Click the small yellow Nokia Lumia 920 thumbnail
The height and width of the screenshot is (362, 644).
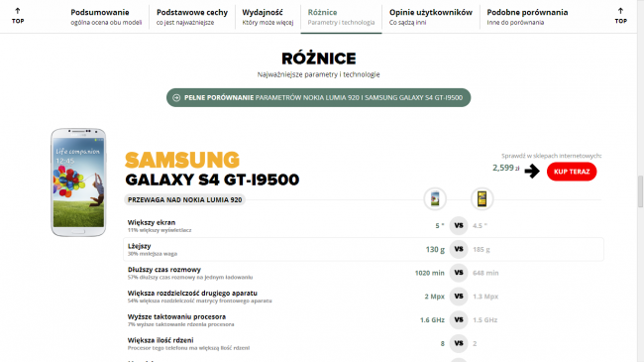(x=482, y=199)
